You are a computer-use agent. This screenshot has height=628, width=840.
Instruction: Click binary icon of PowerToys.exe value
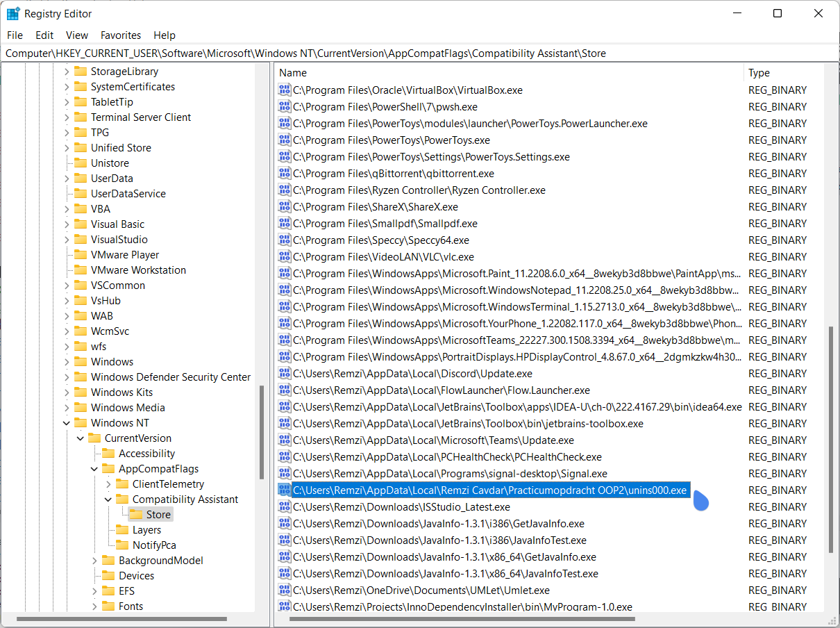pos(285,140)
